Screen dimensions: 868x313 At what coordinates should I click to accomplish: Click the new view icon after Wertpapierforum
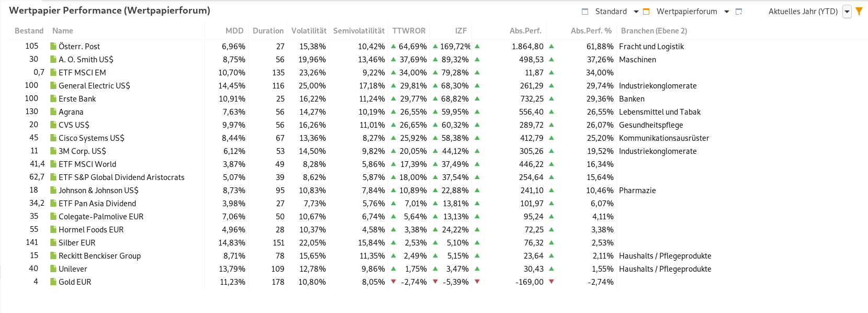(739, 12)
